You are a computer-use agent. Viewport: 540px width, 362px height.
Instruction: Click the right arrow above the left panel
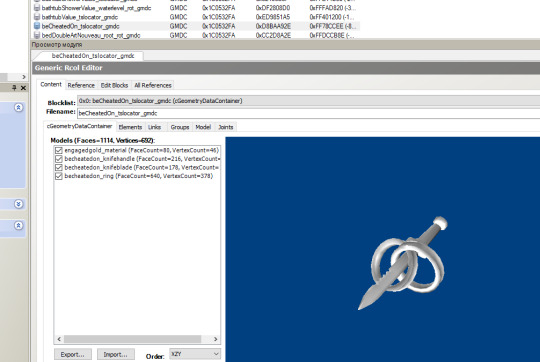[24, 77]
